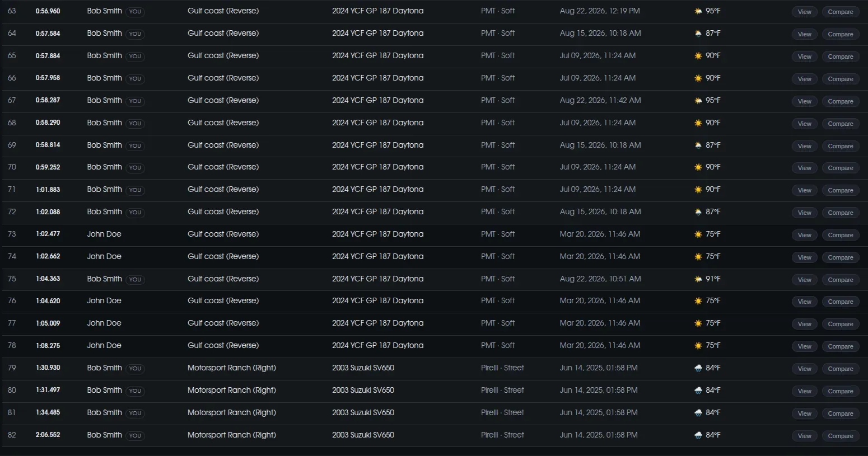Click the sun icon in row 73
868x456 pixels.
(x=698, y=234)
